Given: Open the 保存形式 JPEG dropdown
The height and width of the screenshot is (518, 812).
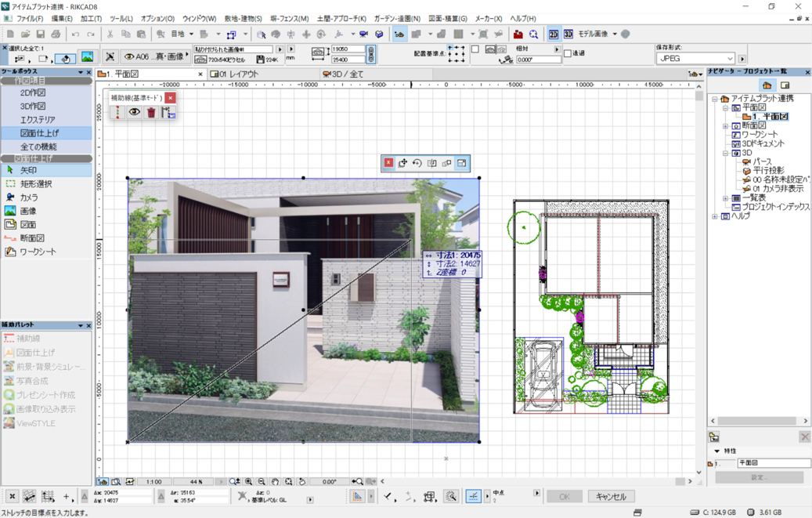Looking at the screenshot, I should (x=696, y=59).
